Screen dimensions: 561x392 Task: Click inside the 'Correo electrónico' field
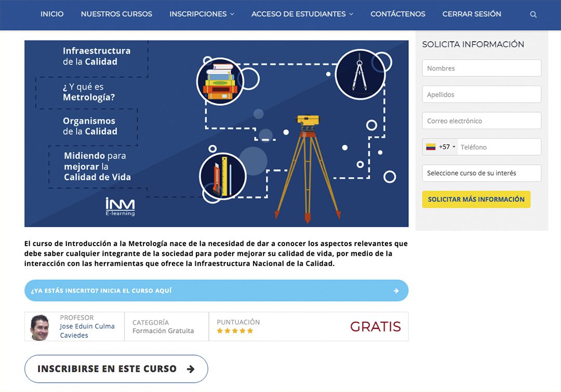click(x=482, y=120)
